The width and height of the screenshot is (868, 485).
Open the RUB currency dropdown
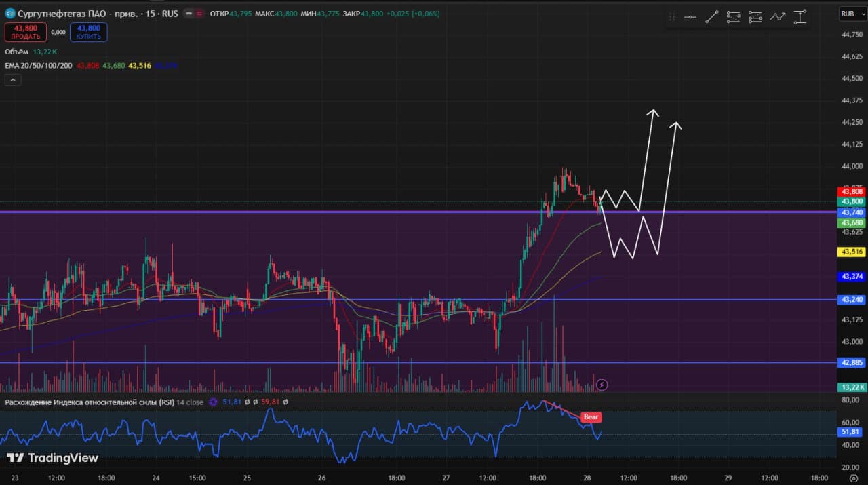(848, 14)
